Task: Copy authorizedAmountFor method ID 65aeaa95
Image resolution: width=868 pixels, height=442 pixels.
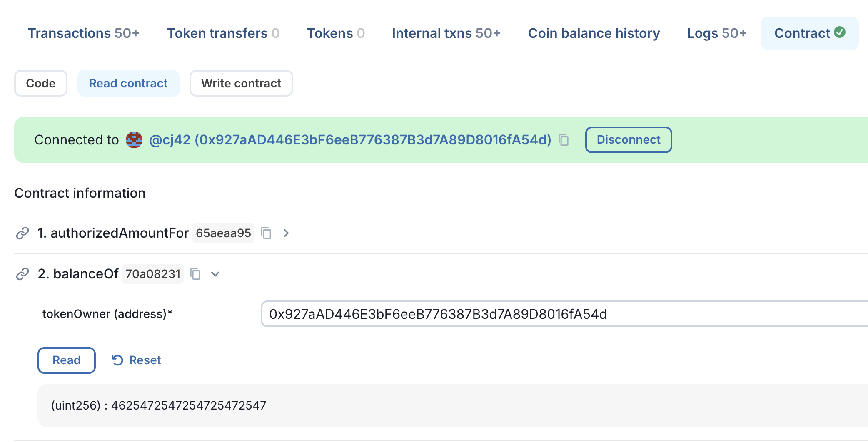Action: [x=266, y=233]
